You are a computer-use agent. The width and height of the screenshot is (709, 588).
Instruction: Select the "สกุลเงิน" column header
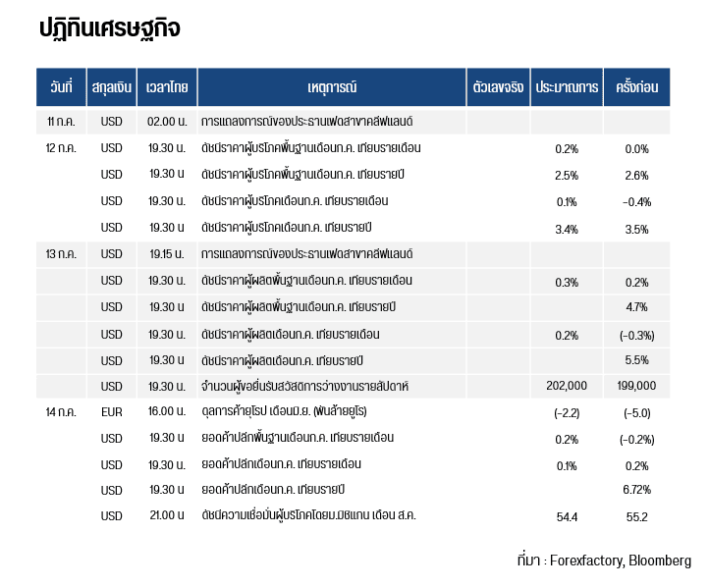click(x=112, y=87)
